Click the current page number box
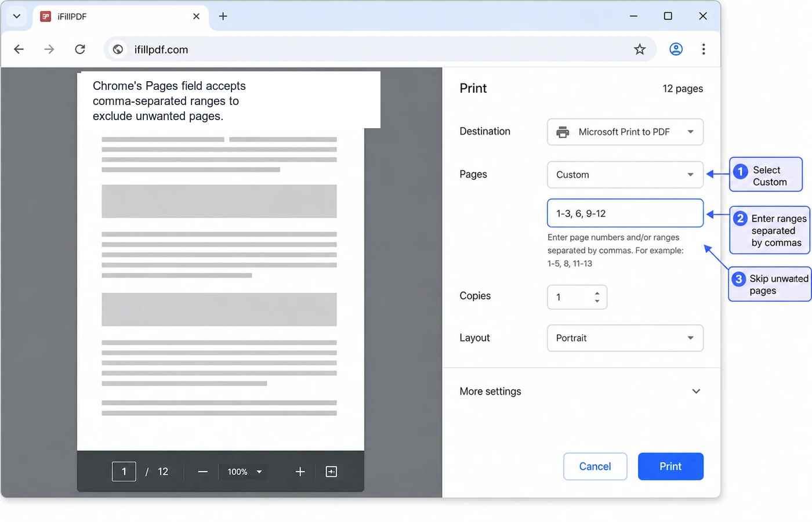This screenshot has width=812, height=522. (124, 472)
